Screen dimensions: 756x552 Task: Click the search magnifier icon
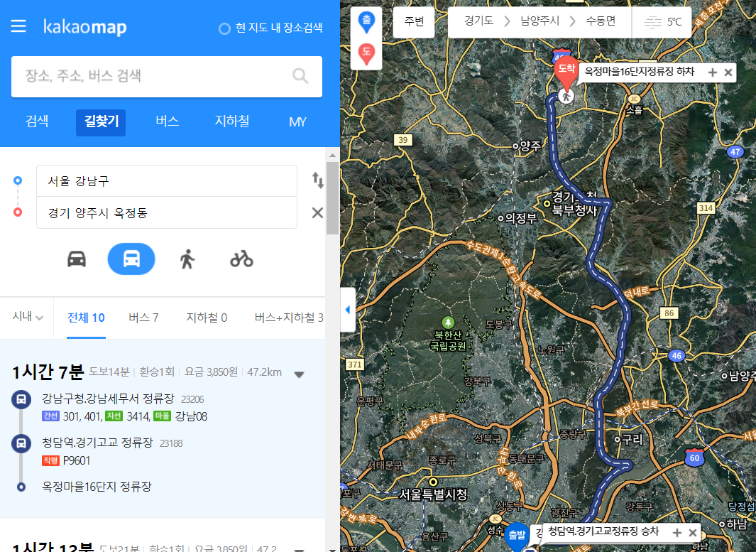coord(300,76)
